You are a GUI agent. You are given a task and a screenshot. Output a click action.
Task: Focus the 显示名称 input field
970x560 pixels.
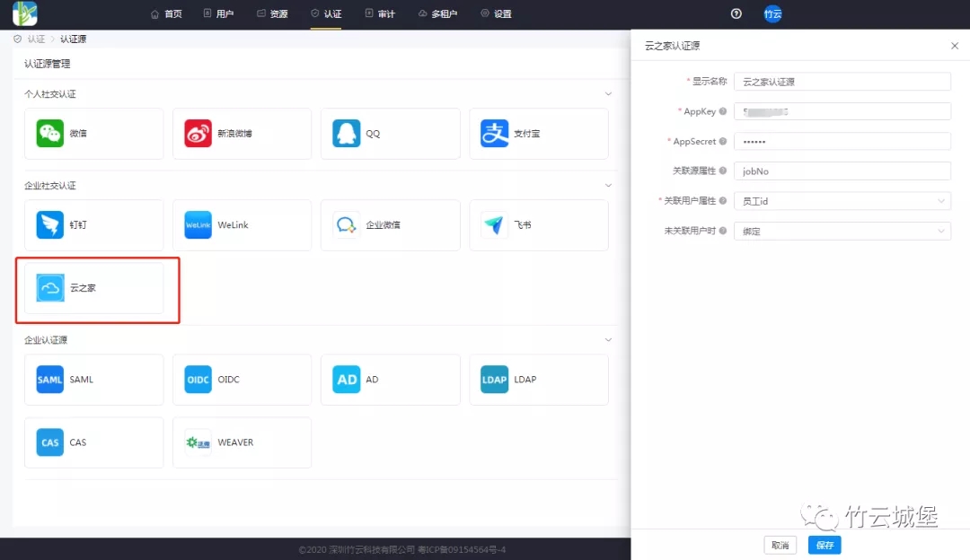tap(842, 82)
